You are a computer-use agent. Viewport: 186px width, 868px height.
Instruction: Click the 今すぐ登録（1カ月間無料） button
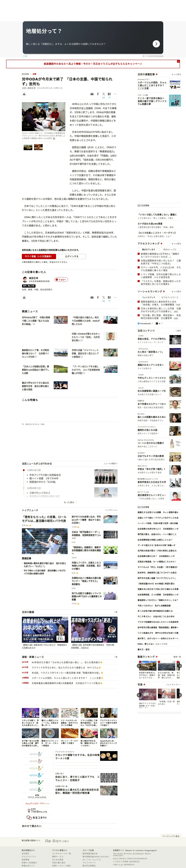click(39, 256)
